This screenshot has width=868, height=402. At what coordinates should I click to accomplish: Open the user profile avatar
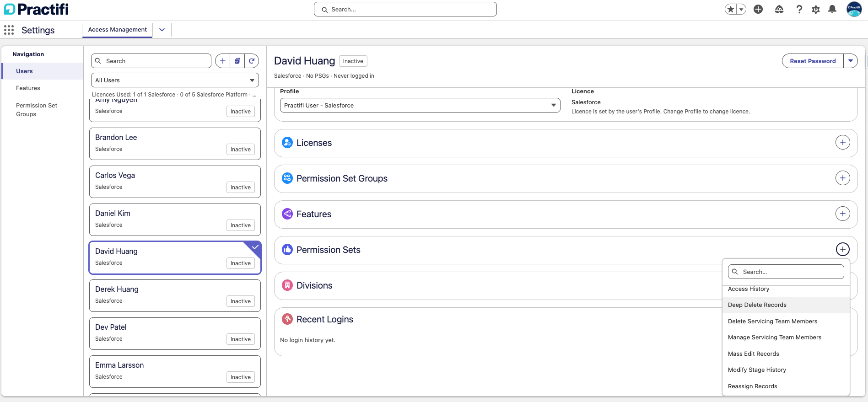coord(854,9)
